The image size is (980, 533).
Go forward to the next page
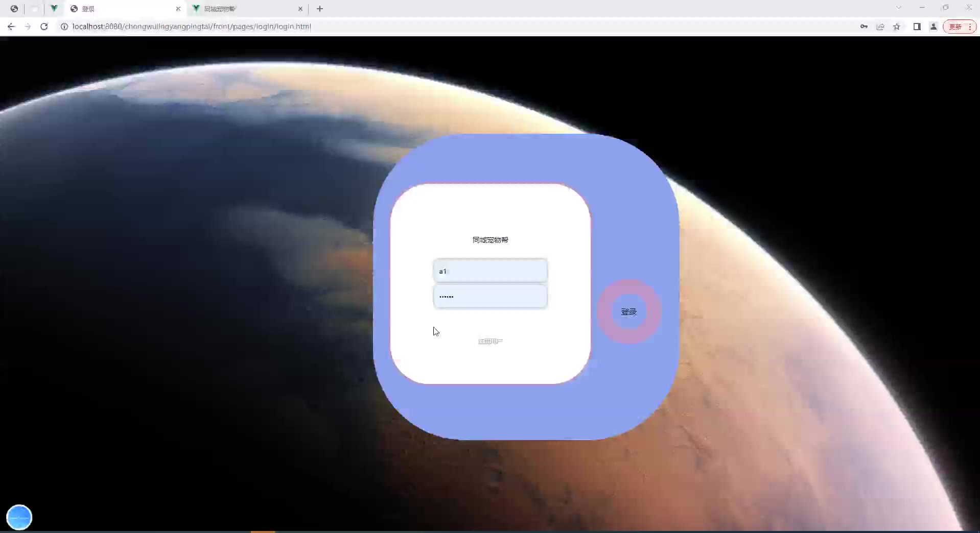28,27
